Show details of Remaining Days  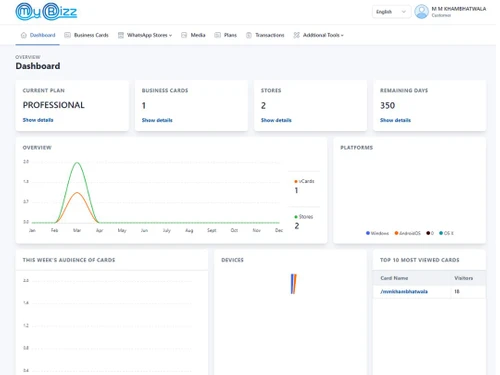395,120
